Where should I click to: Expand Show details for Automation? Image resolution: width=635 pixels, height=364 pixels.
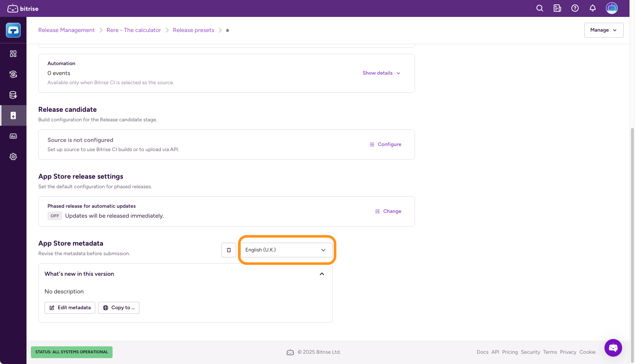click(381, 73)
